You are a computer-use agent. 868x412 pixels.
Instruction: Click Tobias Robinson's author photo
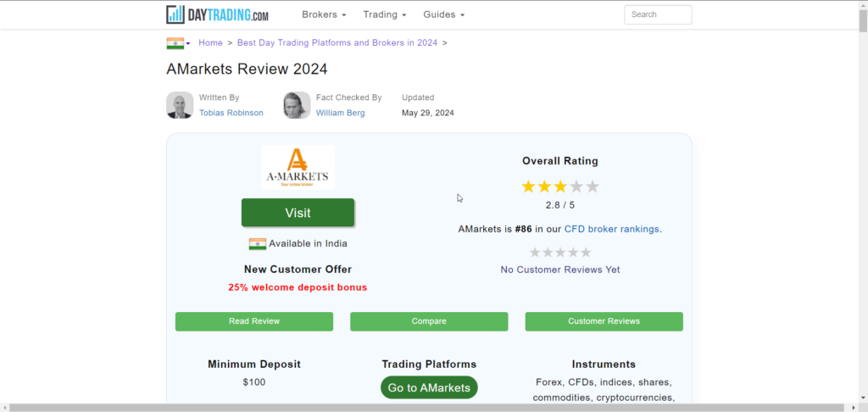coord(180,105)
